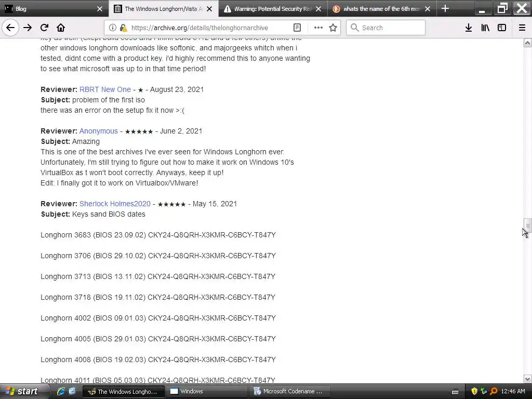
Task: Close the Blog tab
Action: [x=100, y=9]
